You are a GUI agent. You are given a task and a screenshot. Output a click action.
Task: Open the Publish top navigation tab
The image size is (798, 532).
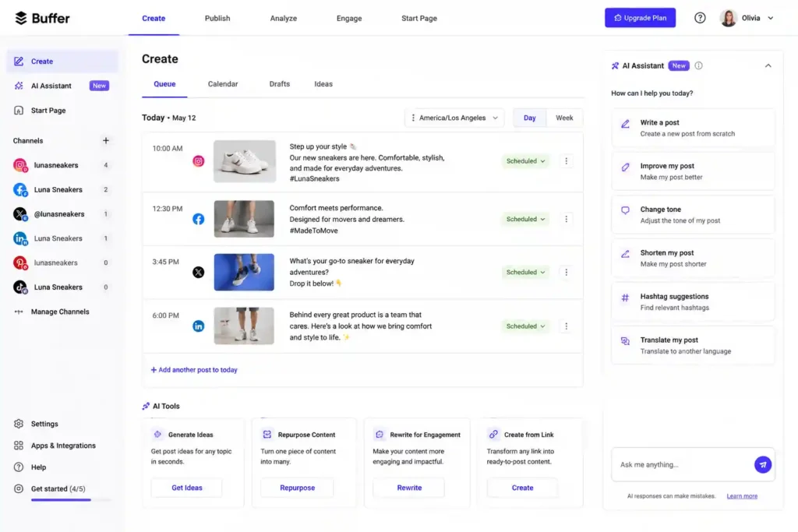point(217,19)
